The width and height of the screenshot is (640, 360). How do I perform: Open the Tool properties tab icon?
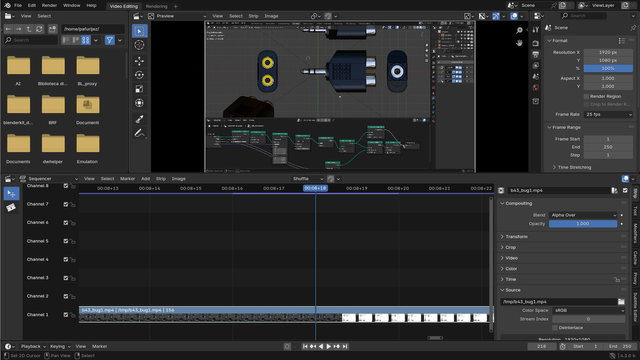point(536,30)
